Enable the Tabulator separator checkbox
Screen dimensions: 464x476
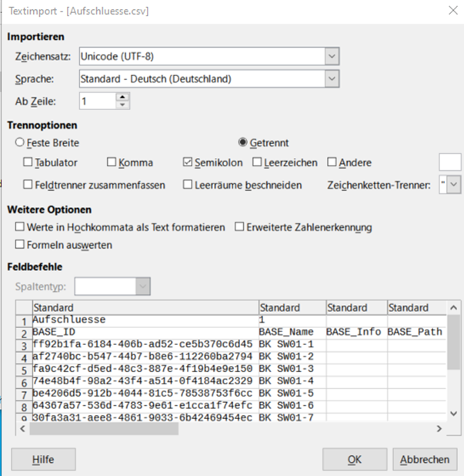click(x=28, y=162)
